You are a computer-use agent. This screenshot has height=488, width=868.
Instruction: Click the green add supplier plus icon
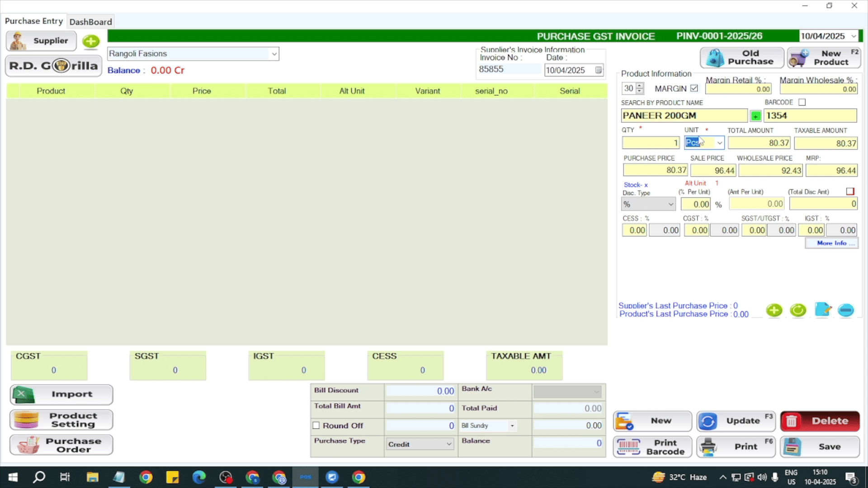[x=91, y=42]
